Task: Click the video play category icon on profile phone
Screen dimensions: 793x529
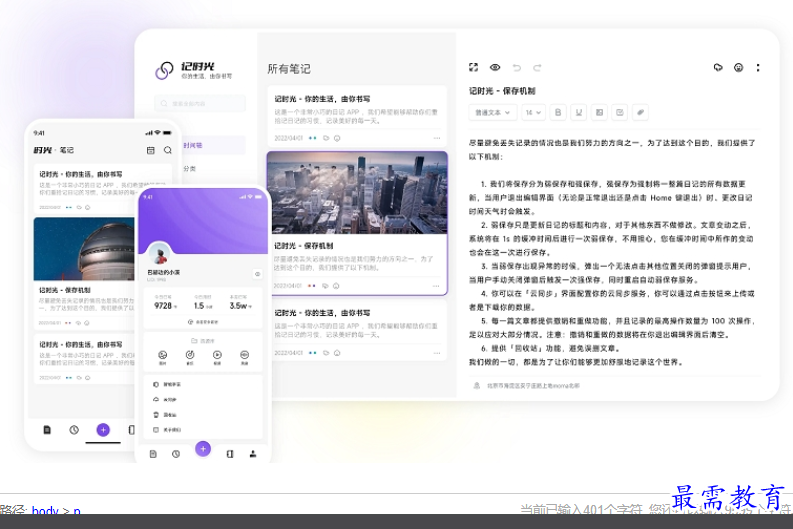Action: 217,357
